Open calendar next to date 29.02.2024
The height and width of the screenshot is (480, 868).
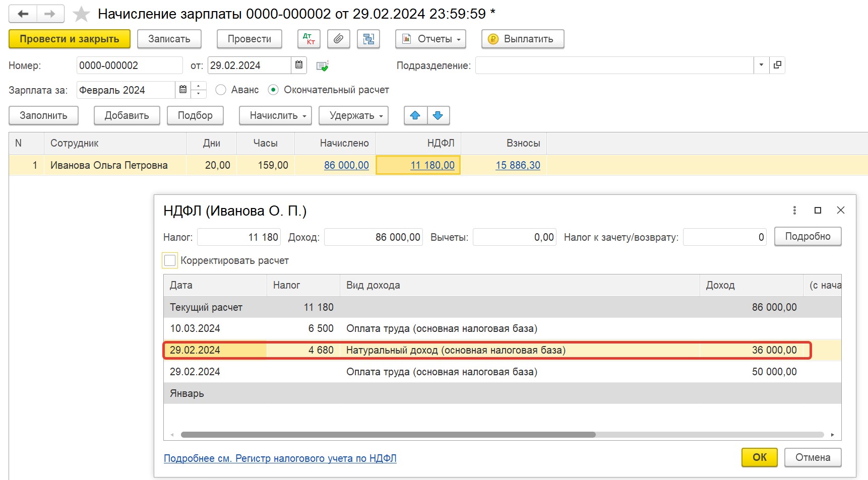click(299, 65)
